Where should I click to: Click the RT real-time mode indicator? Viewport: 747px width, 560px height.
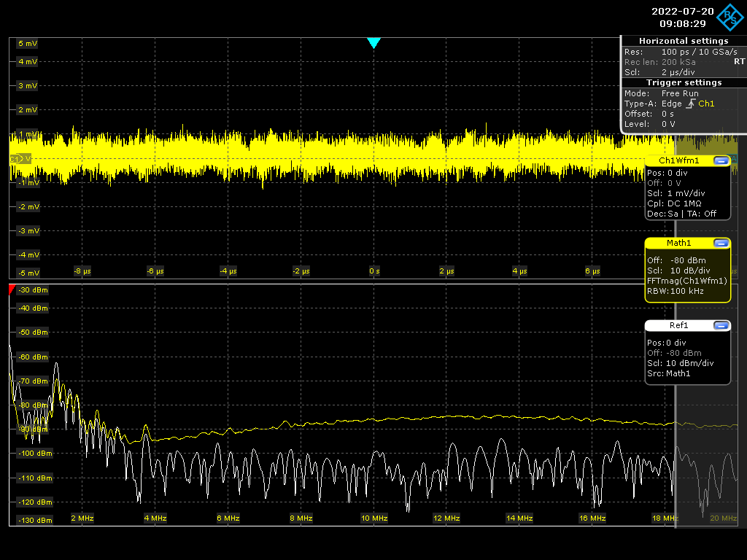pos(739,62)
